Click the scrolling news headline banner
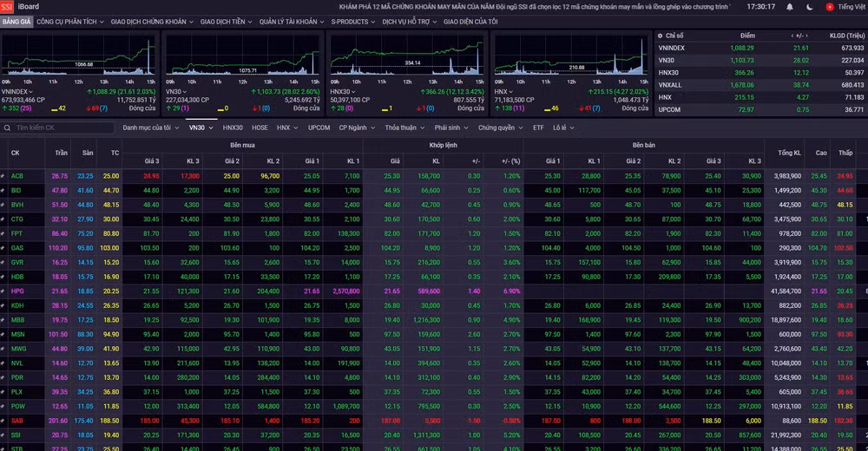 [x=534, y=7]
